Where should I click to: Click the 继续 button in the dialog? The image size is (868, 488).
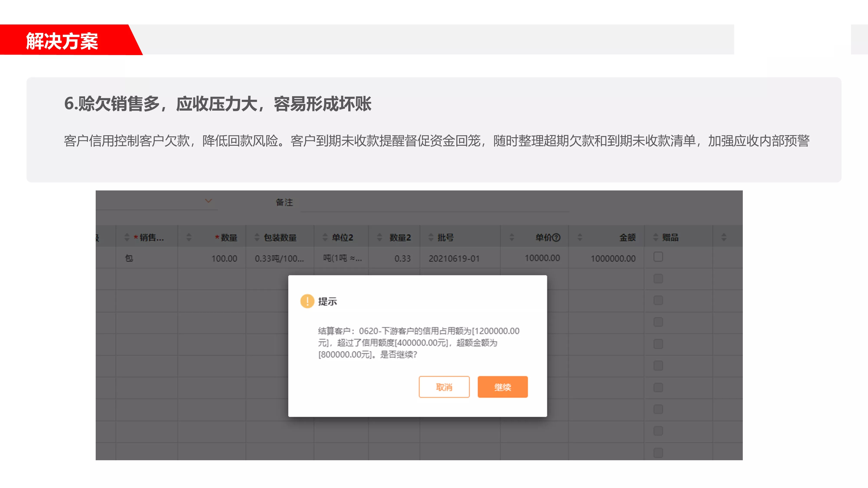coord(502,387)
